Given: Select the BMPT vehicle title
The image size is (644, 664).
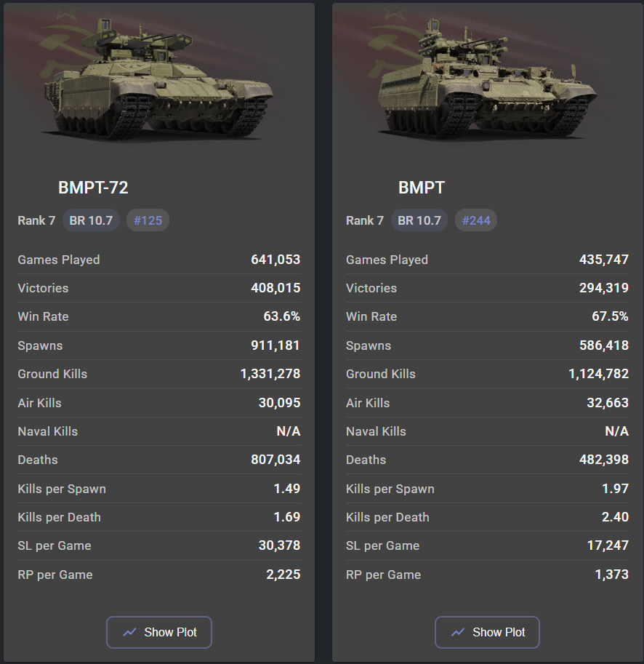Looking at the screenshot, I should tap(422, 188).
